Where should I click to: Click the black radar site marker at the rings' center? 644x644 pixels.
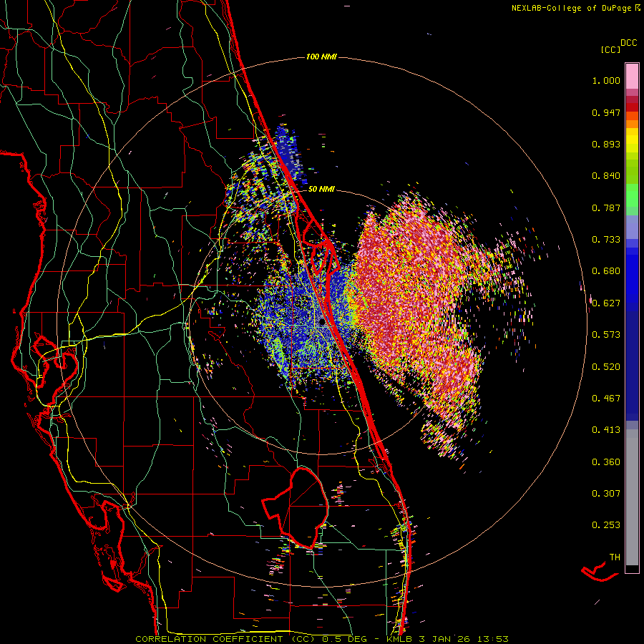(323, 323)
